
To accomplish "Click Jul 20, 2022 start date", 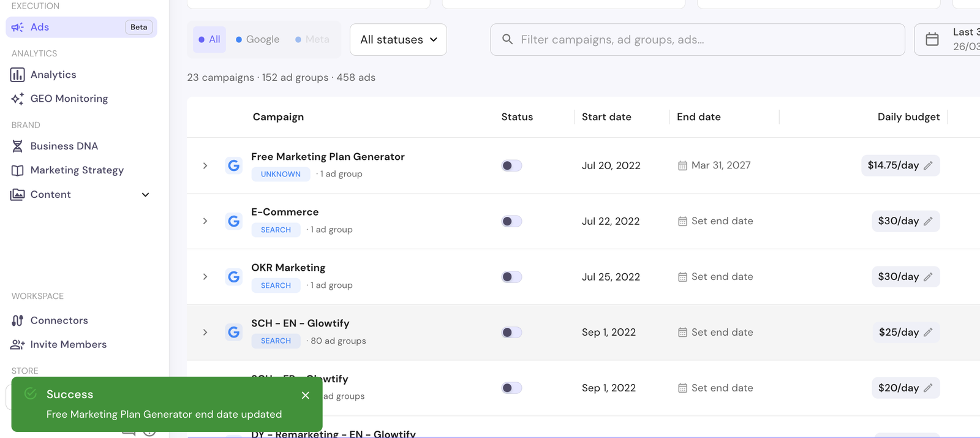I will tap(611, 165).
